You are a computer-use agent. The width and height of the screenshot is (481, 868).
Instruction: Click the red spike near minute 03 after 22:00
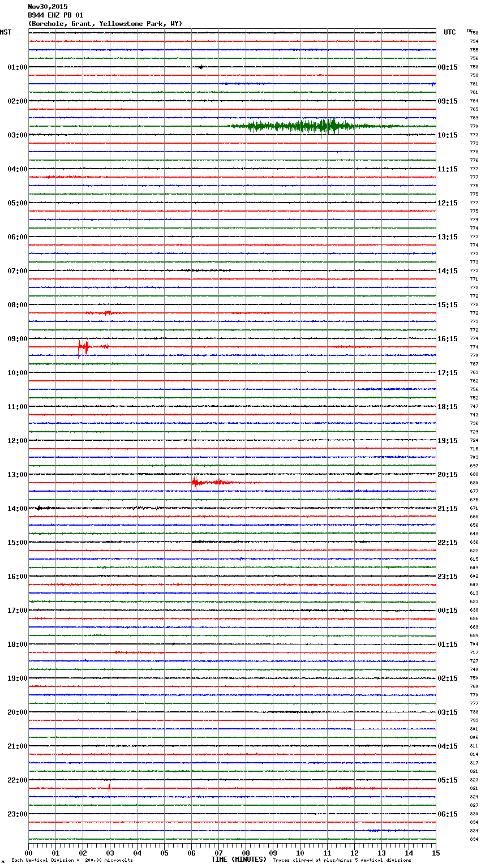pyautogui.click(x=109, y=787)
